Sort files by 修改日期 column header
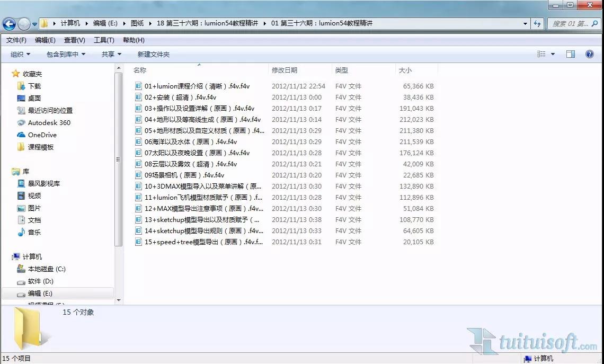Viewport: 604px width, 364px height. [285, 70]
